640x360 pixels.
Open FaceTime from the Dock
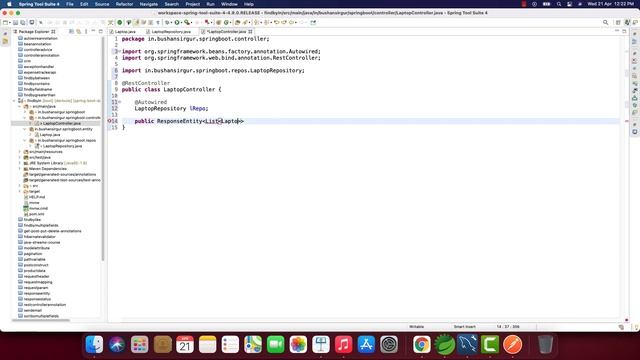(276, 344)
